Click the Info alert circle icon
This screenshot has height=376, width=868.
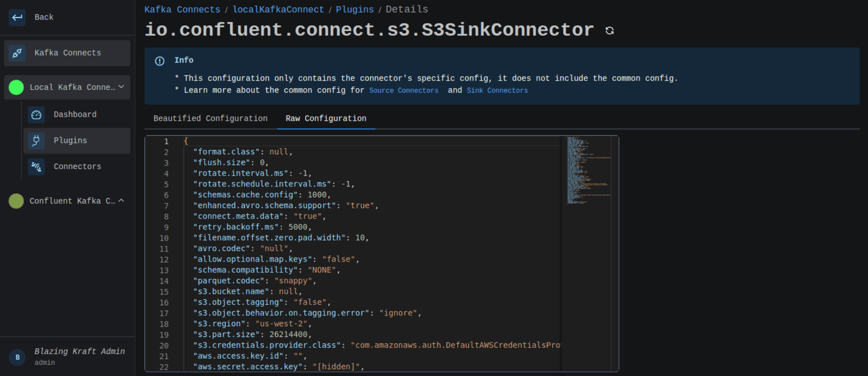click(160, 61)
